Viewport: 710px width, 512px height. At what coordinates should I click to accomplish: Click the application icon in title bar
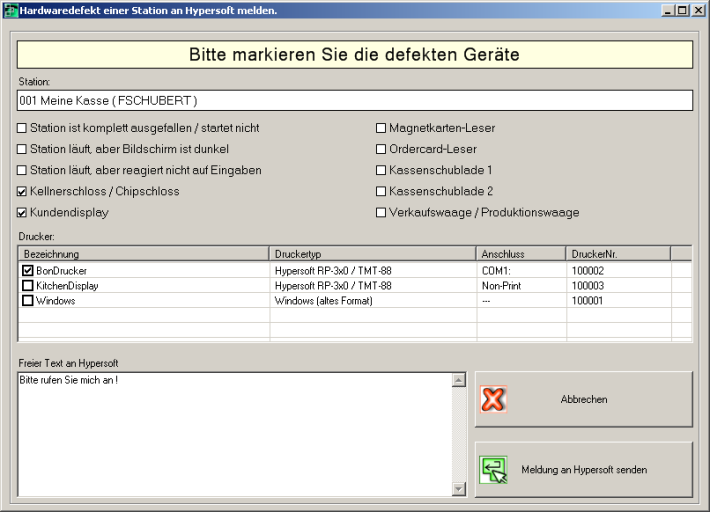10,9
